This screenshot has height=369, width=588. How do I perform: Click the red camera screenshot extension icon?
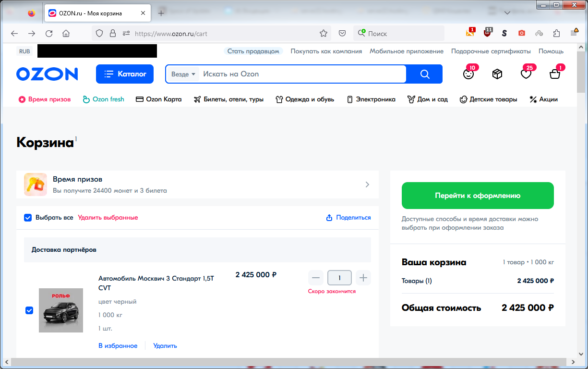[x=522, y=34]
